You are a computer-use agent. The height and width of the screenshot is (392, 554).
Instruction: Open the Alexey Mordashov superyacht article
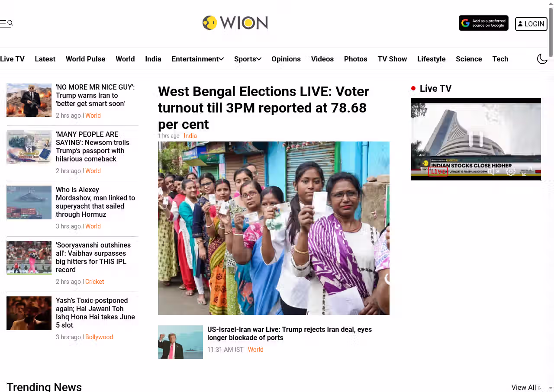pos(95,202)
